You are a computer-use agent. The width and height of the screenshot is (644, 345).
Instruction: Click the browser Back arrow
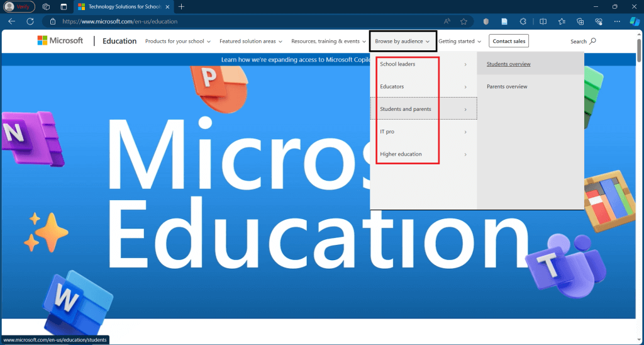click(x=11, y=21)
